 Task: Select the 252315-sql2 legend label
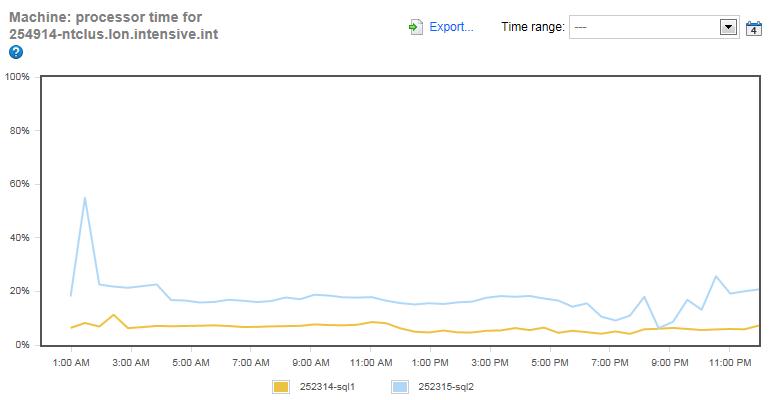point(444,385)
